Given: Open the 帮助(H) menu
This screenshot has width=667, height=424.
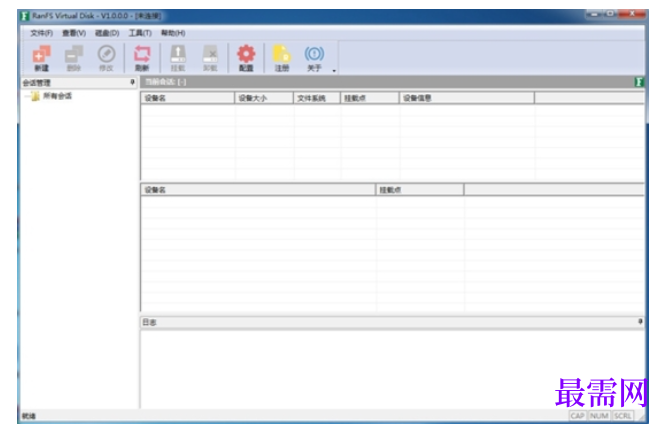Looking at the screenshot, I should tap(173, 33).
